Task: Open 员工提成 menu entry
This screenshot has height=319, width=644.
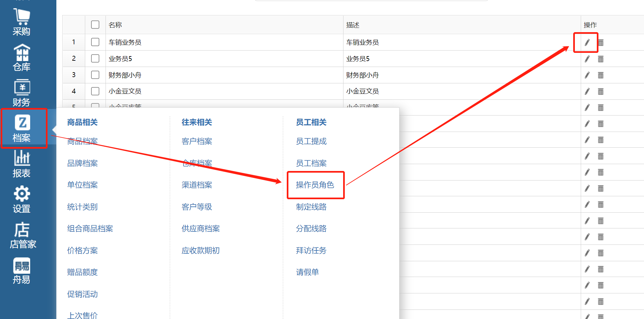Action: 311,141
